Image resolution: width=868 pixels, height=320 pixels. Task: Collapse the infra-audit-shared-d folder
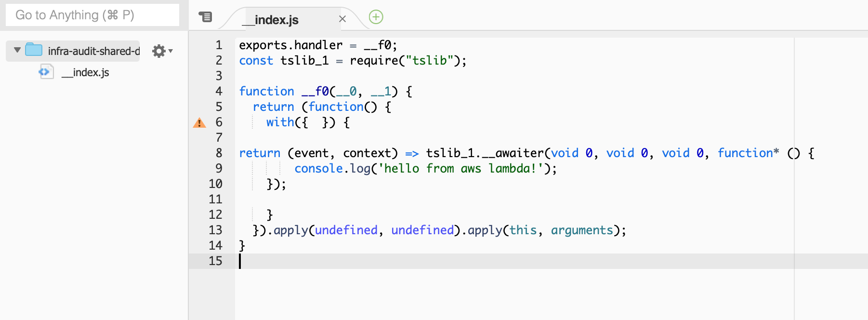point(17,50)
